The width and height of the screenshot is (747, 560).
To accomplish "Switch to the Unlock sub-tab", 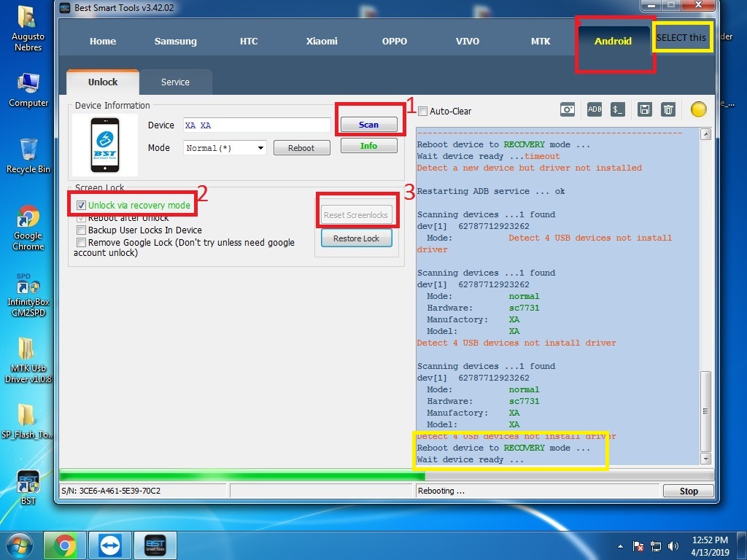I will coord(103,82).
